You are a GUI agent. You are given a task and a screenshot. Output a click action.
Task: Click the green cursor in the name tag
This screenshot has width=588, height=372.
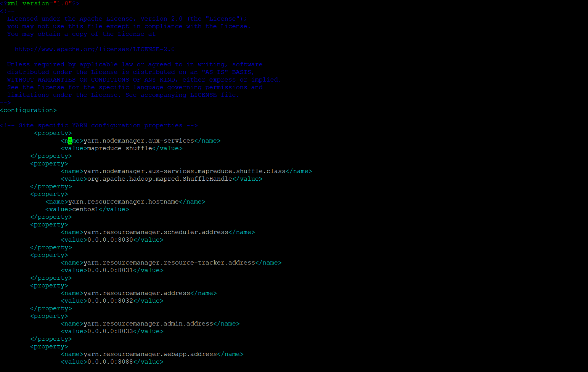click(70, 141)
